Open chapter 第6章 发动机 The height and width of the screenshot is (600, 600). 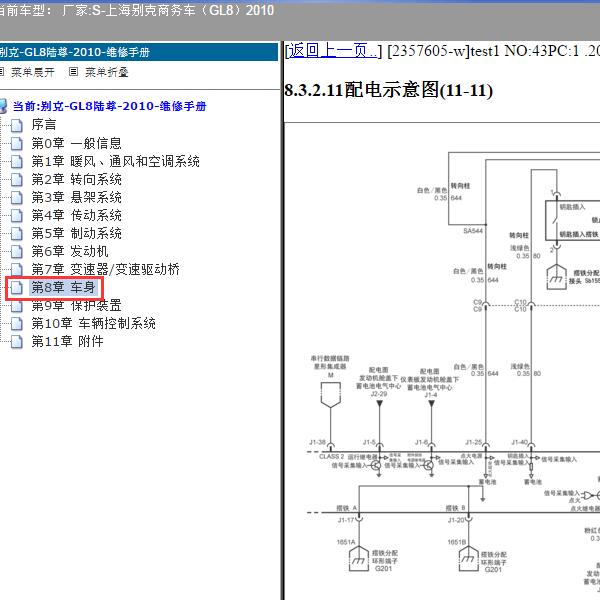coord(70,251)
